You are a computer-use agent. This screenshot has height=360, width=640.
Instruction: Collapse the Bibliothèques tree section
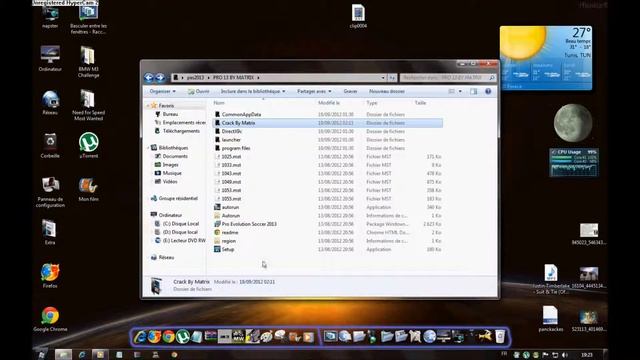tap(148, 148)
